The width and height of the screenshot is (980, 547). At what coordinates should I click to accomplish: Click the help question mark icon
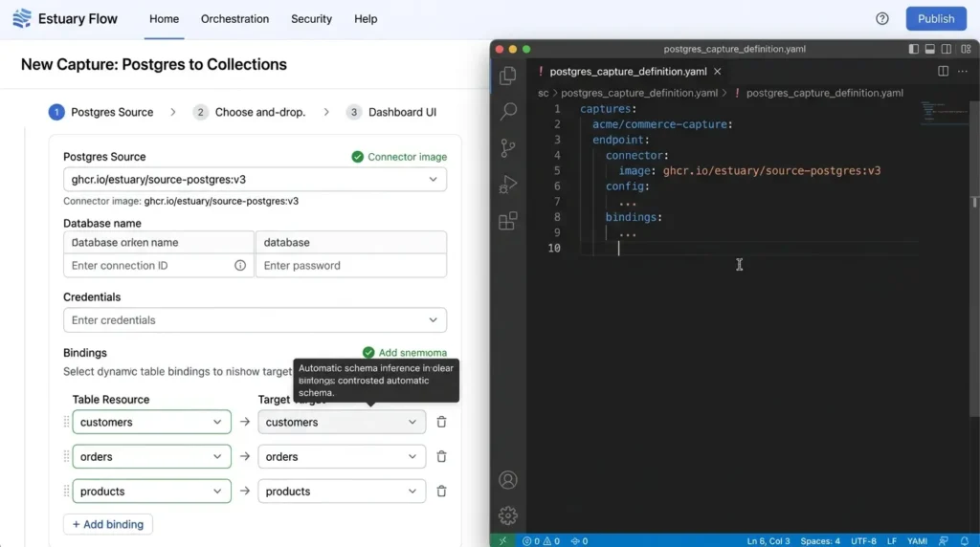(881, 19)
